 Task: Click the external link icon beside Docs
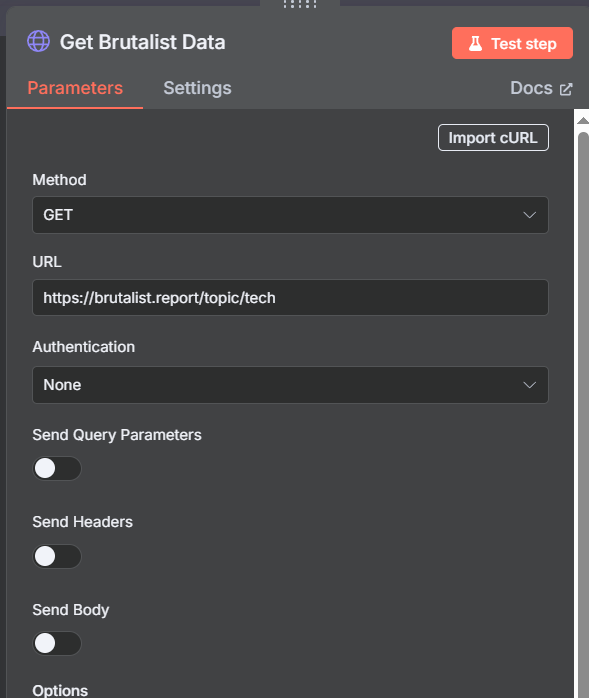[566, 89]
